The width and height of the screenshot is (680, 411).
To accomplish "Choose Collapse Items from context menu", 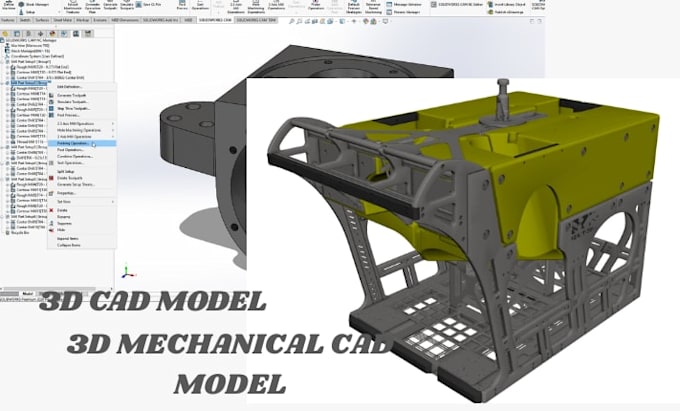I will (82, 245).
